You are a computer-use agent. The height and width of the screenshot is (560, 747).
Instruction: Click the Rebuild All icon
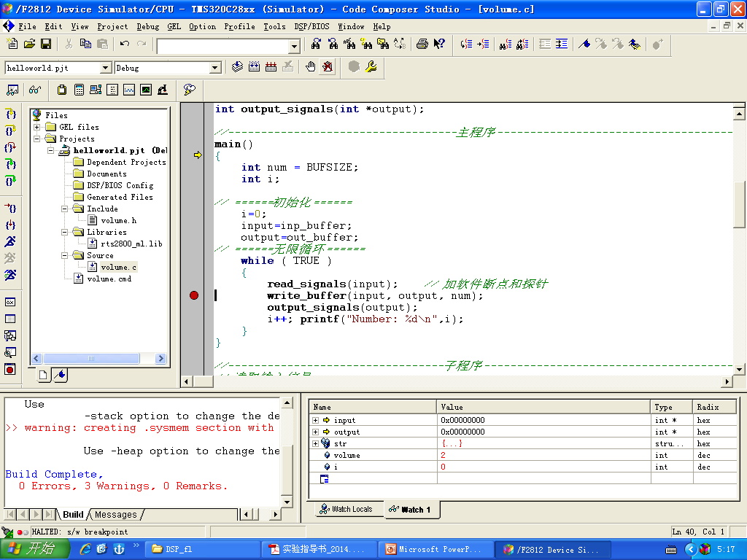(271, 67)
